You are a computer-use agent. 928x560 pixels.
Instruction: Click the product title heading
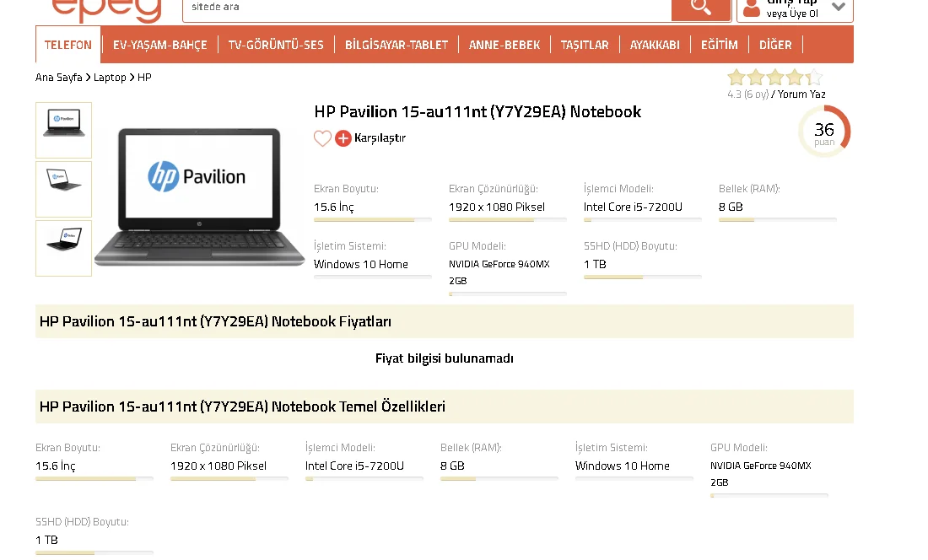[477, 112]
